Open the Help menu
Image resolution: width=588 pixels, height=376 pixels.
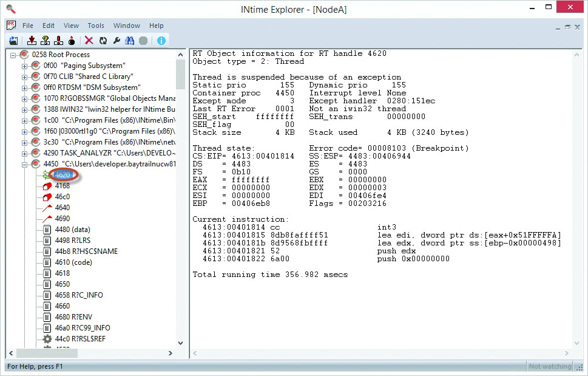(x=157, y=26)
